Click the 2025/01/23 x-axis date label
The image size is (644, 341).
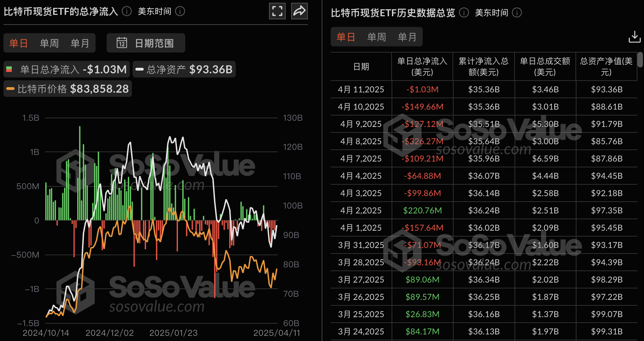[173, 333]
